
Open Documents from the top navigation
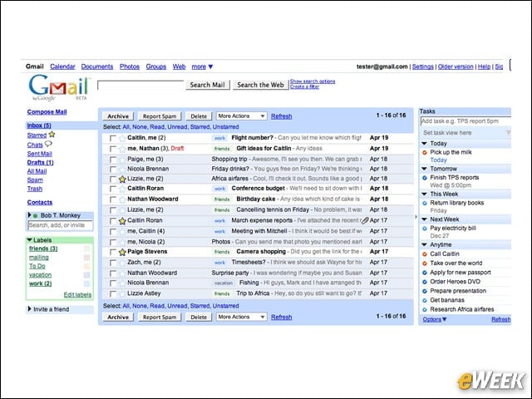97,66
